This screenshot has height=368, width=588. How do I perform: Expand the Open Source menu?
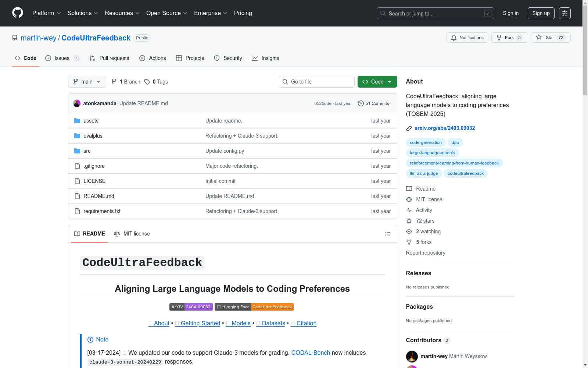167,13
